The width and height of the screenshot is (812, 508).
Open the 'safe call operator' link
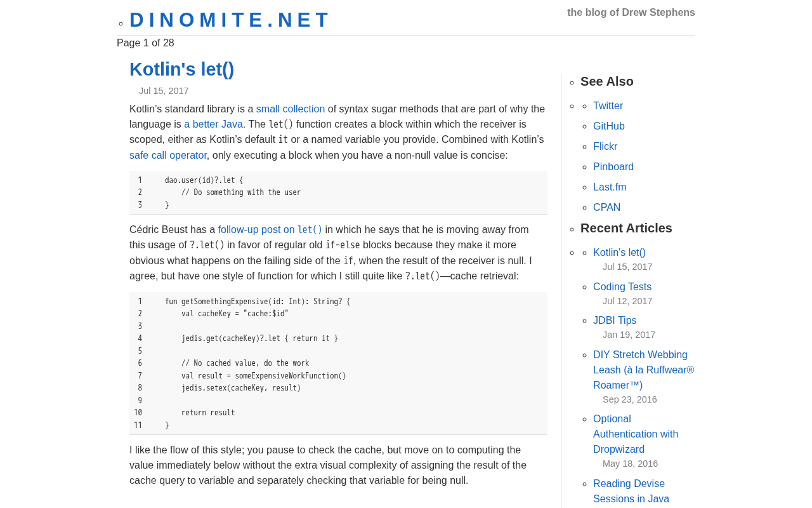tap(168, 155)
